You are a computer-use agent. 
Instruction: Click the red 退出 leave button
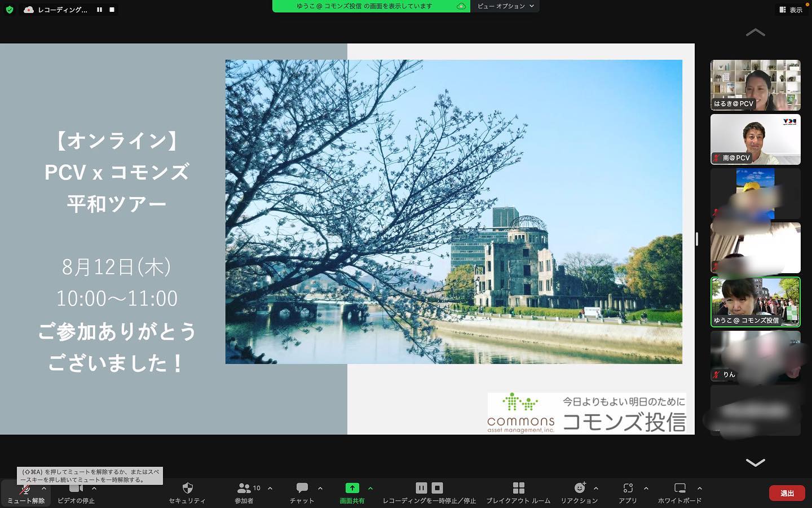coord(787,493)
